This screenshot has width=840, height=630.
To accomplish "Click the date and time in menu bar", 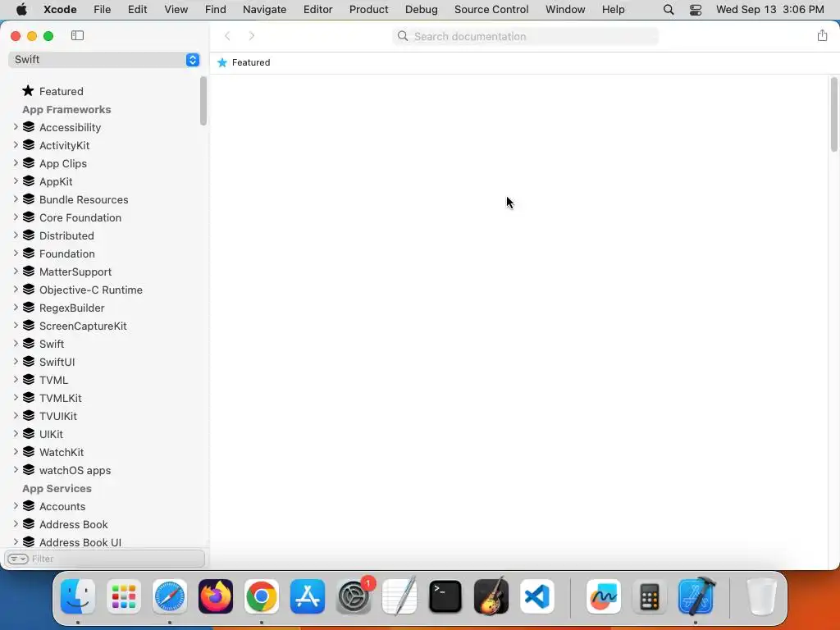I will coord(769,10).
